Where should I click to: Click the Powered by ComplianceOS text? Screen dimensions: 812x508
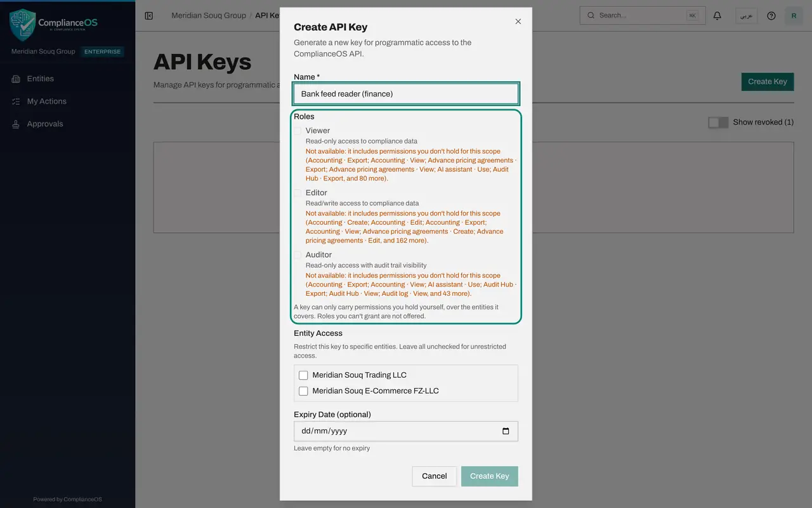click(x=67, y=500)
